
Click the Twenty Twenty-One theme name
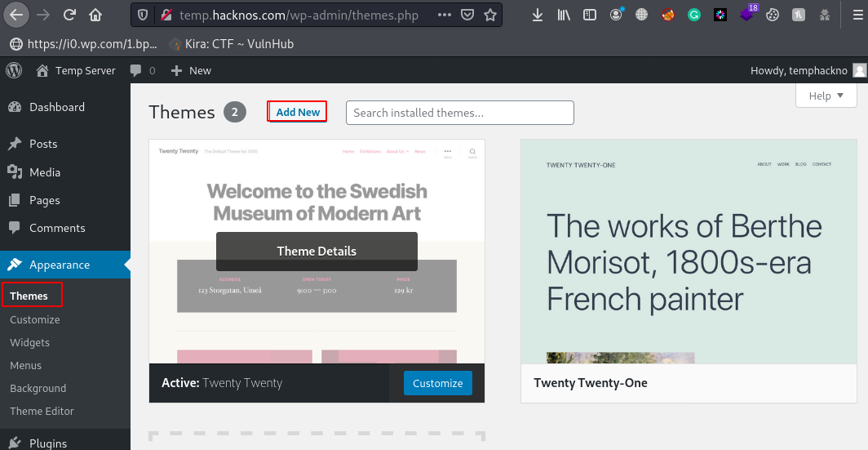point(590,383)
